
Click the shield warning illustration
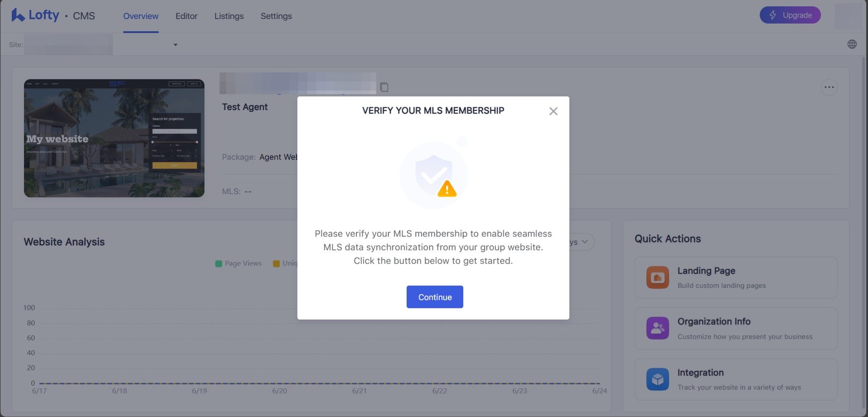[x=434, y=175]
